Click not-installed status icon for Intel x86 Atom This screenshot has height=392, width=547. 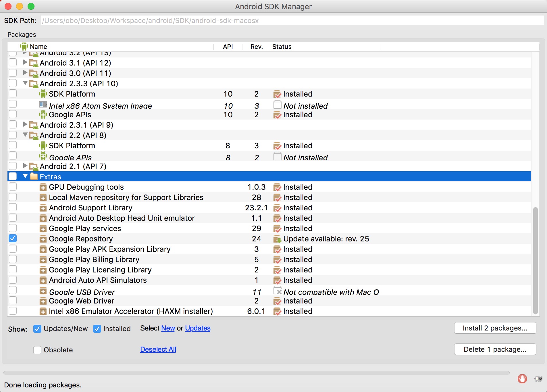(x=277, y=105)
